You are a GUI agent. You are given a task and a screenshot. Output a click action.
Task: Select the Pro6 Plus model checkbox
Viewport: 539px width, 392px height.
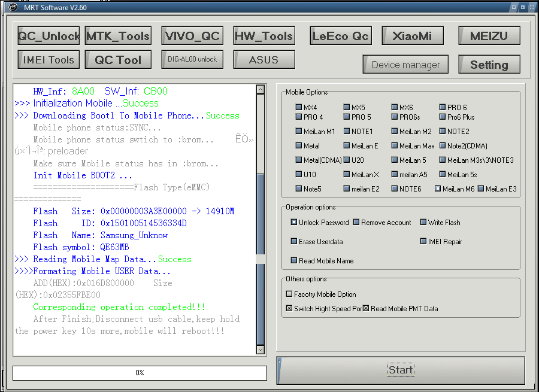pyautogui.click(x=443, y=117)
